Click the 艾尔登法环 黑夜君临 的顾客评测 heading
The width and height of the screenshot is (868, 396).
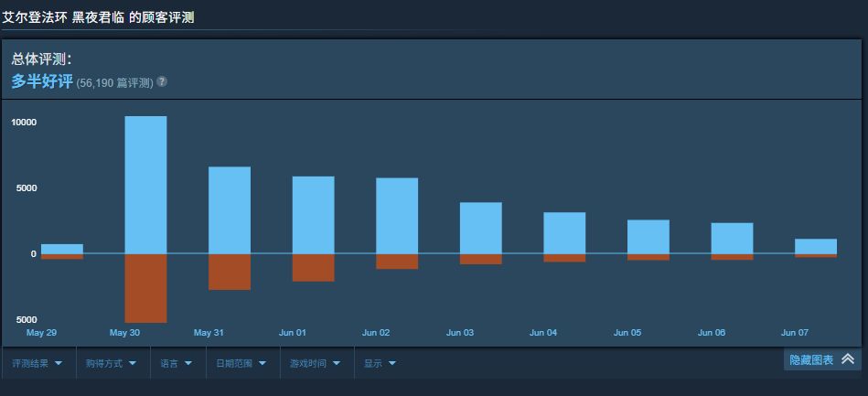98,17
